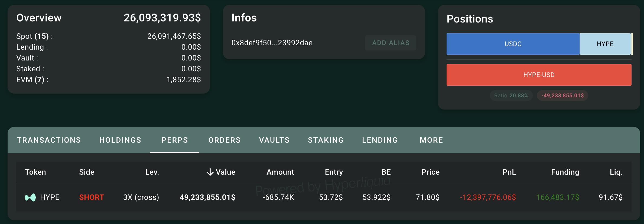Image resolution: width=644 pixels, height=224 pixels.
Task: Select the light blue HYPE position bar
Action: click(x=605, y=44)
